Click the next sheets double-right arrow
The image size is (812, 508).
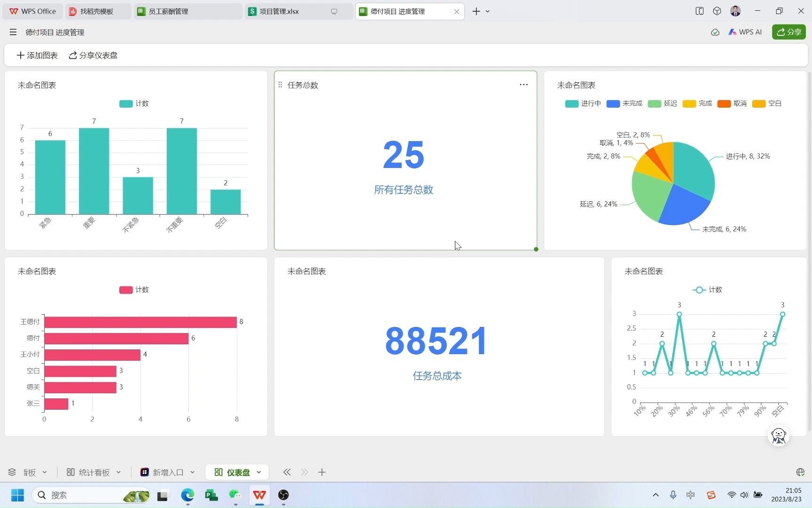[304, 472]
